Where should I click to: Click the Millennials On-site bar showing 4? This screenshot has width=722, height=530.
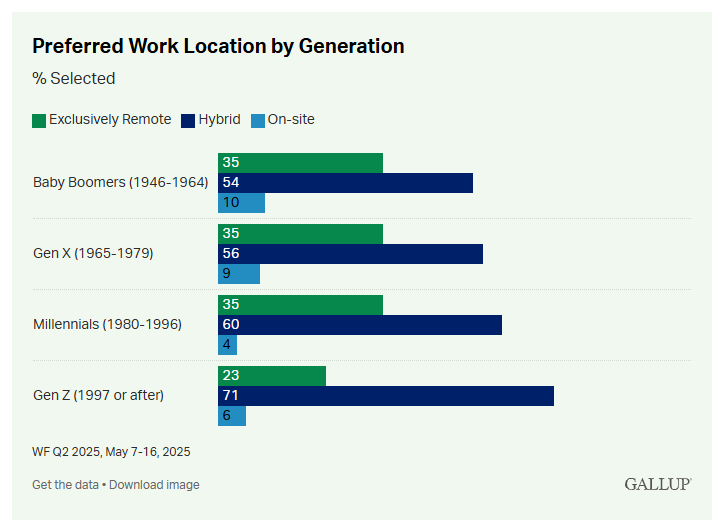[x=227, y=345]
